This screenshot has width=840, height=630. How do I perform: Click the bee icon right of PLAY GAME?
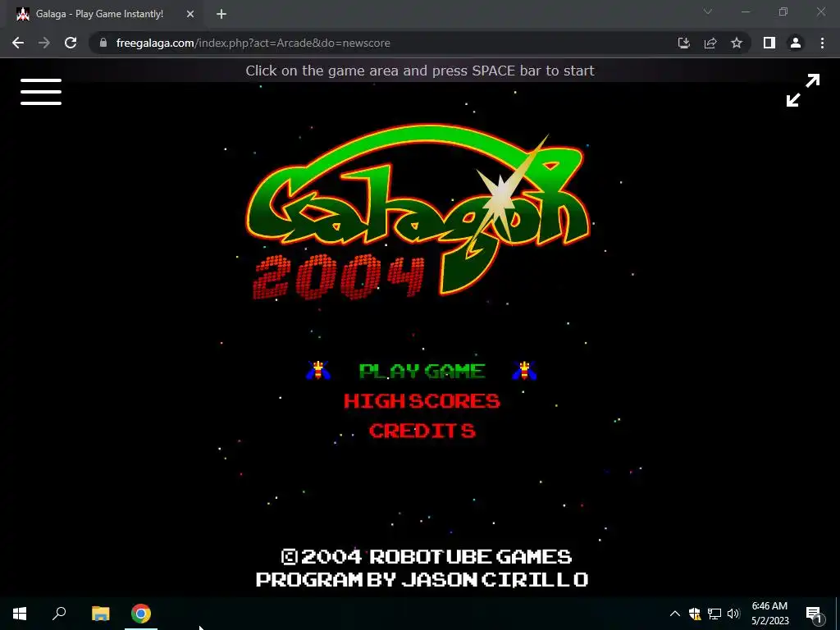[x=524, y=370]
